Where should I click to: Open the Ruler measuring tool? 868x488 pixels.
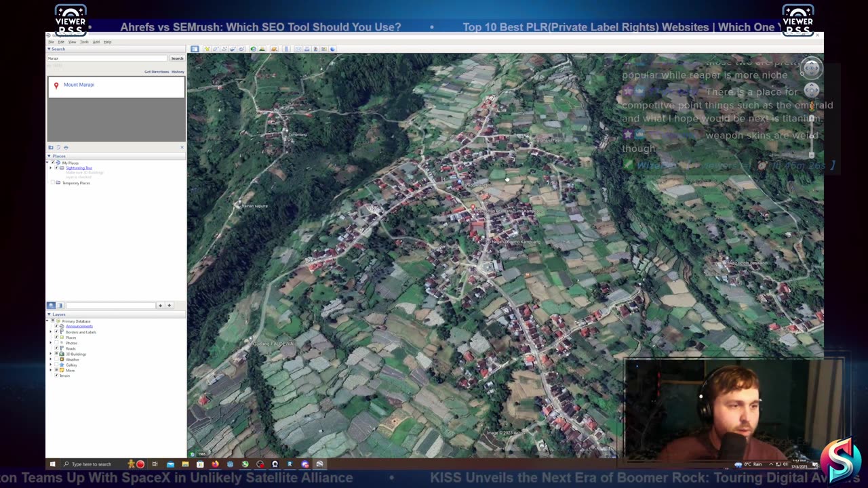pos(287,49)
